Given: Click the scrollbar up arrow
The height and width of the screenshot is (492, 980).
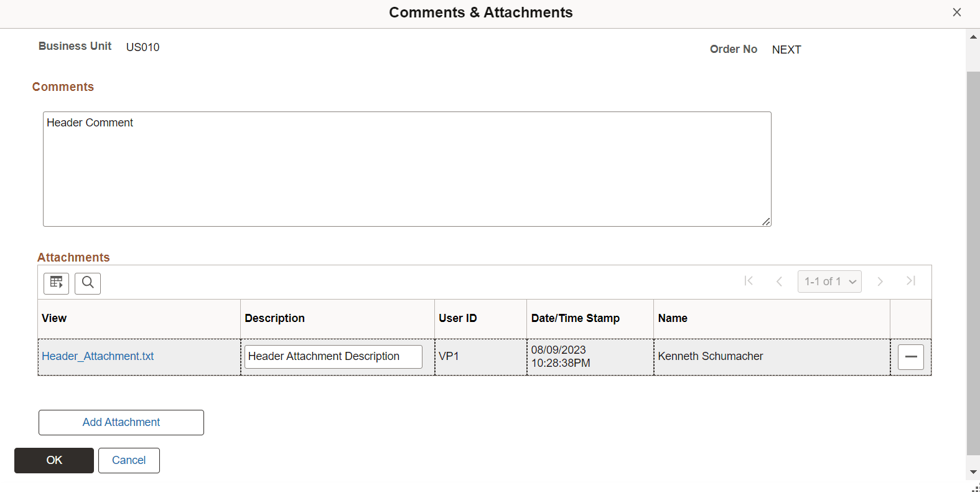Looking at the screenshot, I should point(973,37).
